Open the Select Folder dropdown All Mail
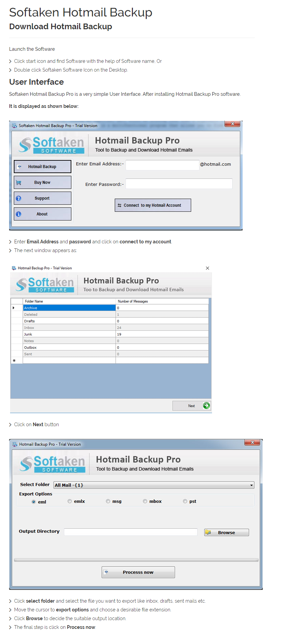Image resolution: width=281 pixels, height=644 pixels. 154,485
